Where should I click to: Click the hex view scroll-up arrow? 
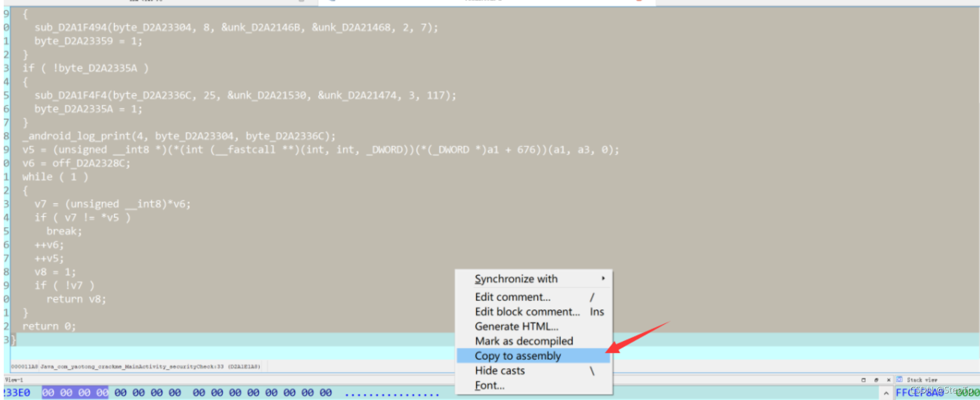click(x=886, y=393)
